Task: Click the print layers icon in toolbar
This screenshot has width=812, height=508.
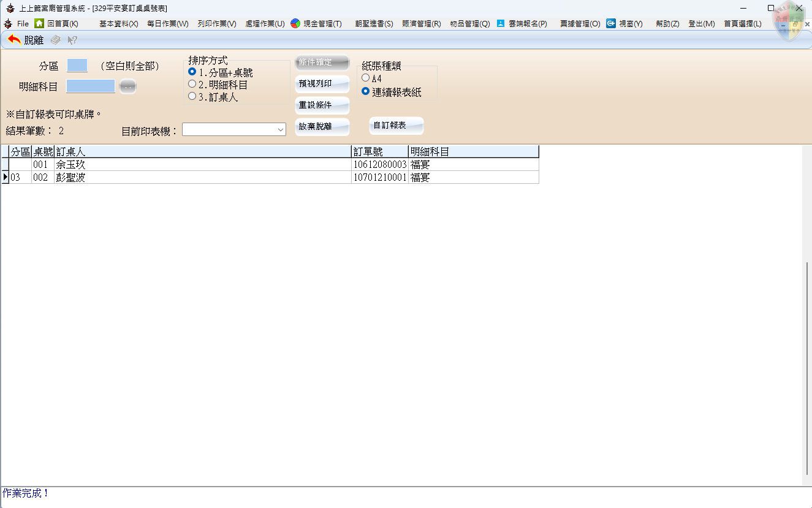Action: point(55,40)
